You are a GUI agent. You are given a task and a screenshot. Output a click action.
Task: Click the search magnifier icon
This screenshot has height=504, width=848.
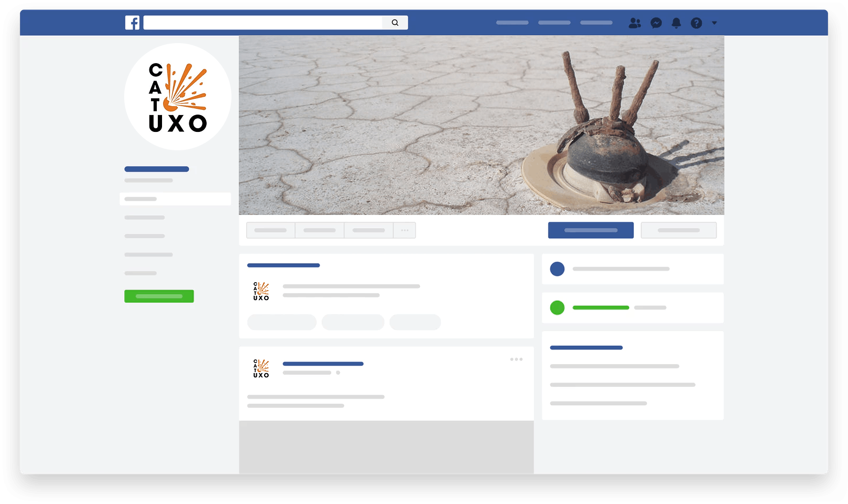point(395,23)
